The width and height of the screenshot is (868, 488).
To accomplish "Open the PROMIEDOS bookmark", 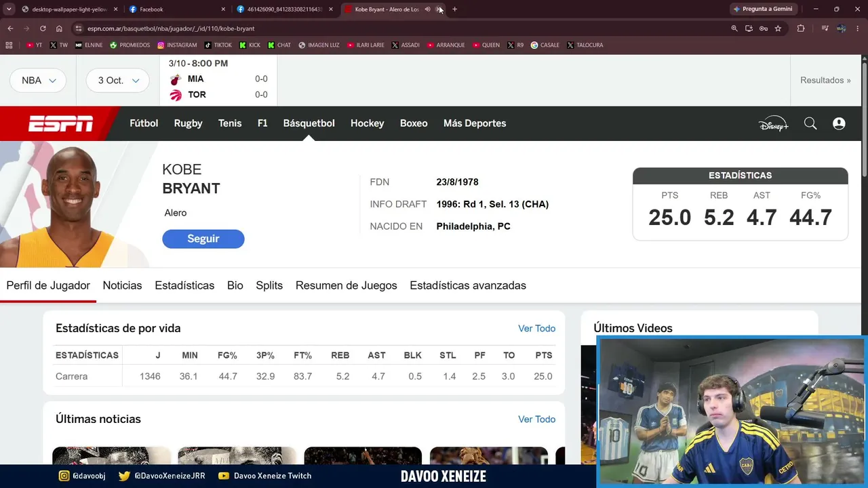I will (x=130, y=45).
